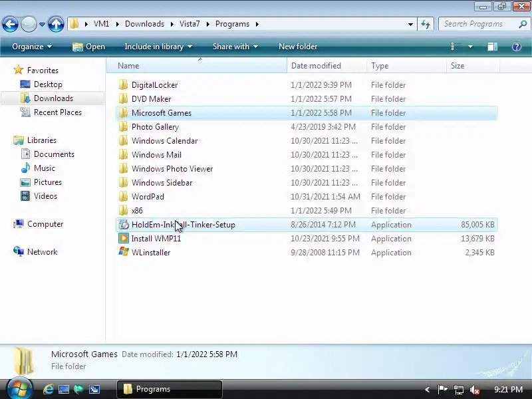Select the Windows Mail folder icon
Viewport: 532px width, 399px height.
(x=124, y=154)
